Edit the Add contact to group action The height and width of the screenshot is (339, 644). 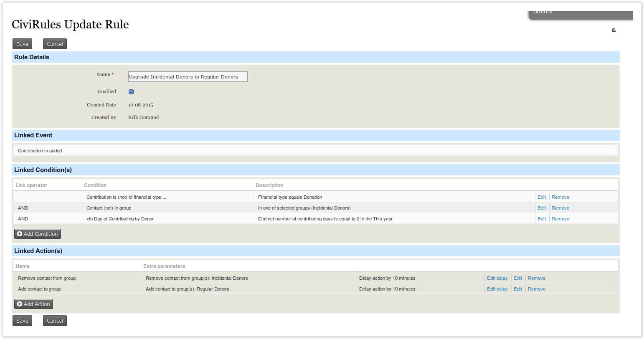coord(518,289)
